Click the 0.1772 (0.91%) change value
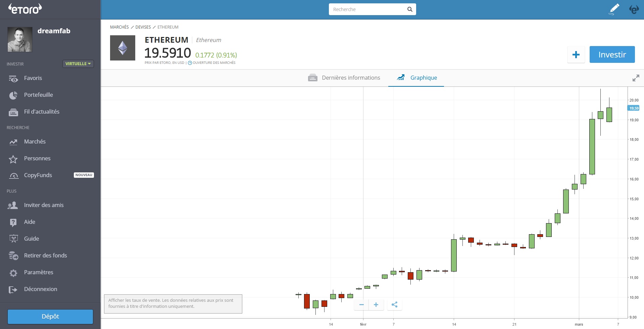 tap(216, 55)
